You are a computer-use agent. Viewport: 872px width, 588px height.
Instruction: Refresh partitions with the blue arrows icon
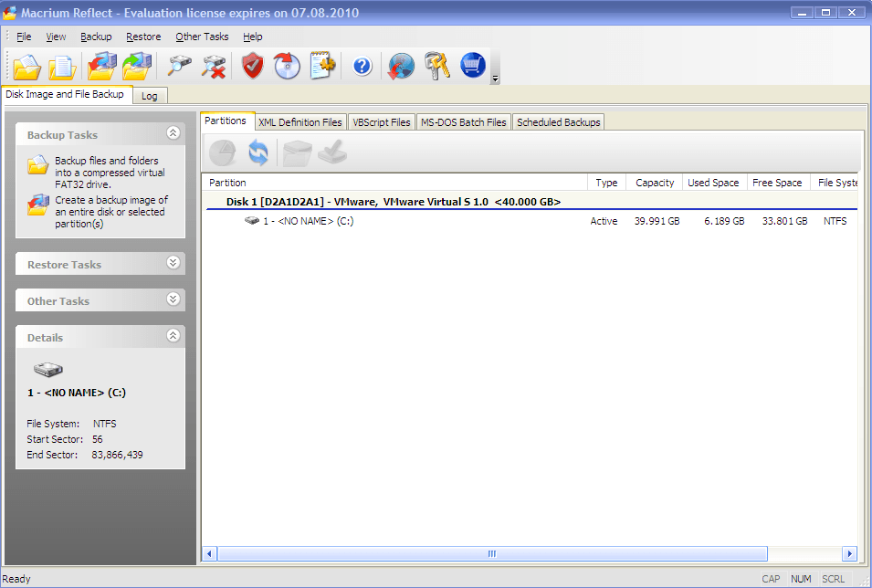[257, 152]
